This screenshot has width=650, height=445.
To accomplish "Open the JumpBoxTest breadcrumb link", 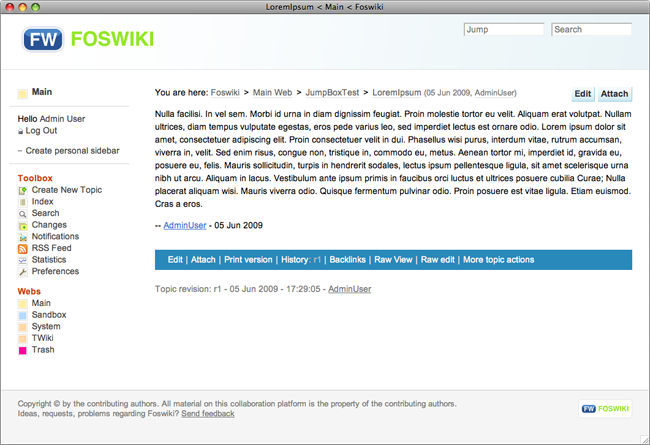I will [x=332, y=92].
